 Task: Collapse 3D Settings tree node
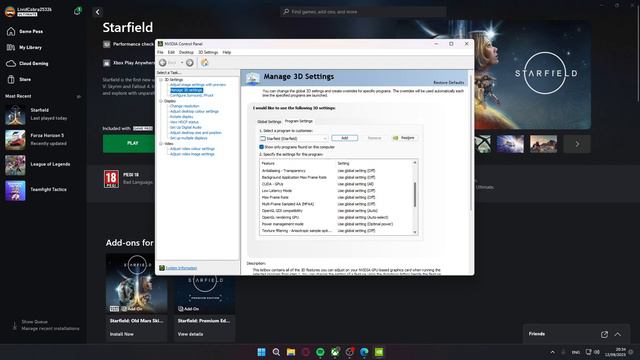point(161,80)
